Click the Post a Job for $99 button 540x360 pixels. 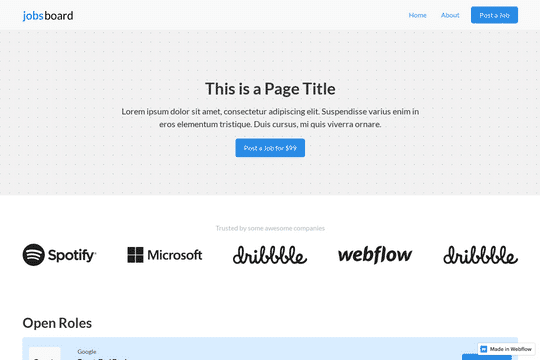point(270,148)
